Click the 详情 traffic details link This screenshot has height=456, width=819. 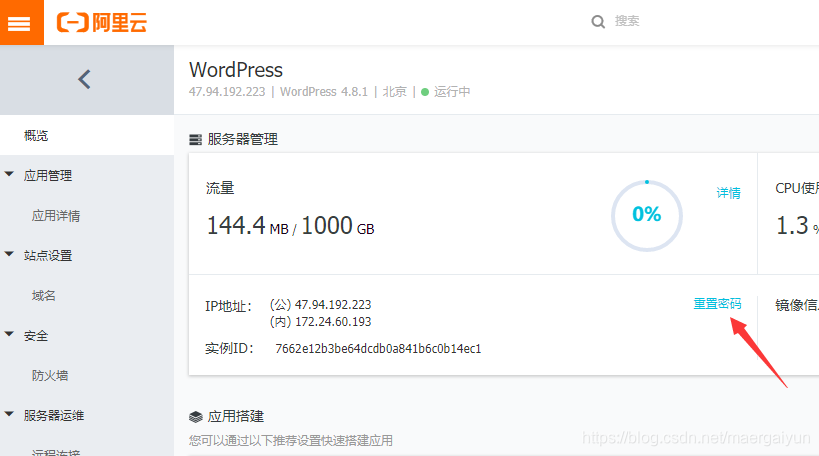coord(728,193)
